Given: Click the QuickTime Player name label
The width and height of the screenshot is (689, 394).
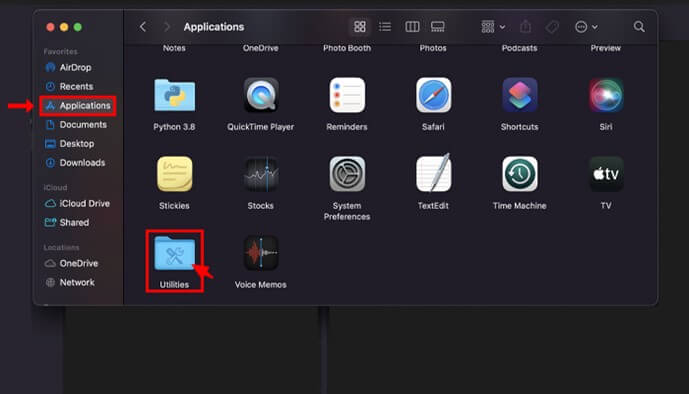Looking at the screenshot, I should pyautogui.click(x=261, y=127).
